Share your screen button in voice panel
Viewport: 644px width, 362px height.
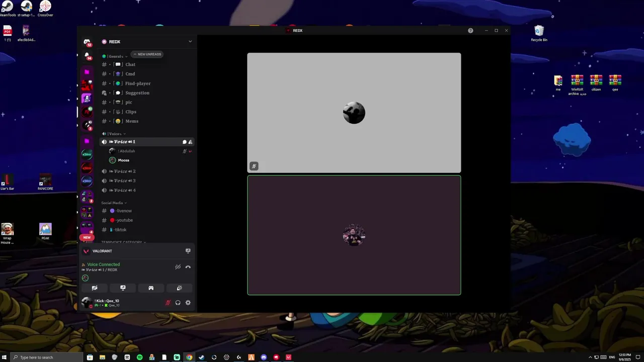[123, 288]
